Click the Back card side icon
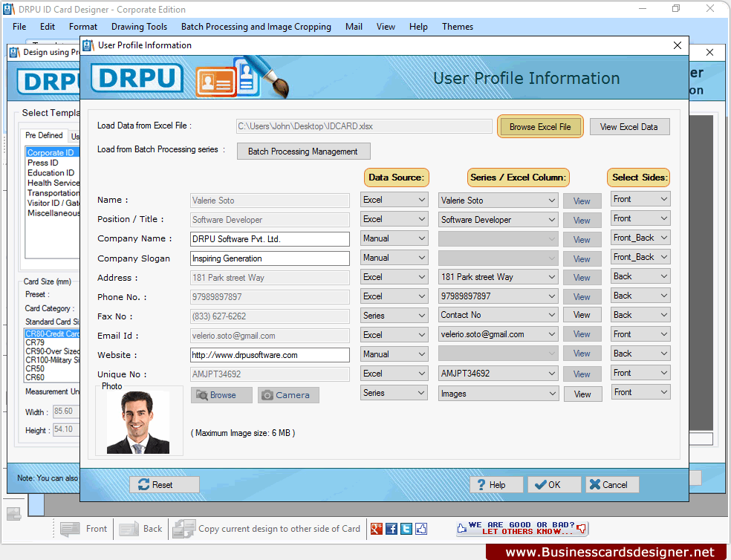This screenshot has height=560, width=731. (129, 529)
